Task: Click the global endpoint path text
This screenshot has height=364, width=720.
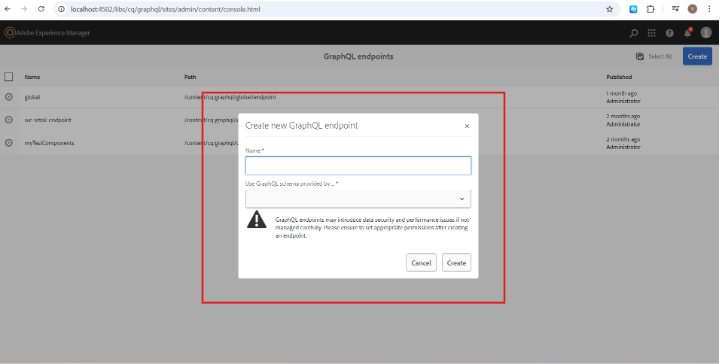Action: click(230, 97)
